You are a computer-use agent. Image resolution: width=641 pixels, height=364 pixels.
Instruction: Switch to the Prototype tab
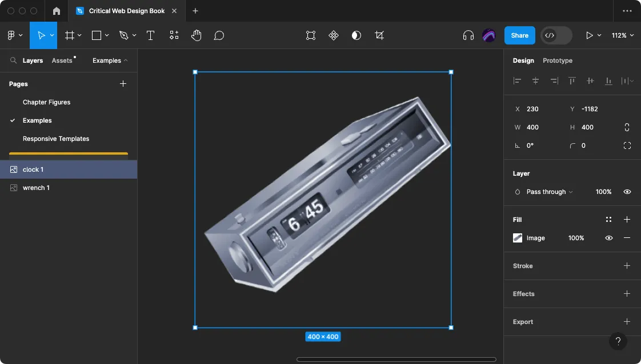pyautogui.click(x=558, y=60)
